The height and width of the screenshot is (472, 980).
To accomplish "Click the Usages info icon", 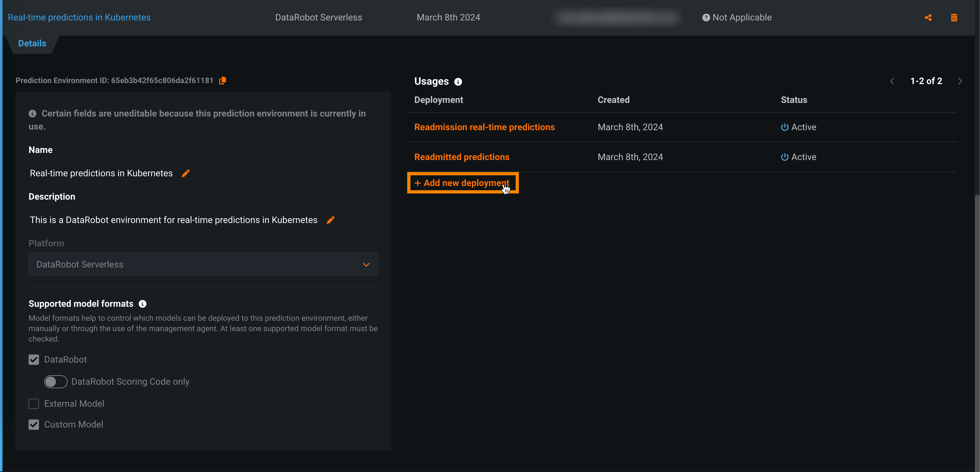I will (x=458, y=82).
